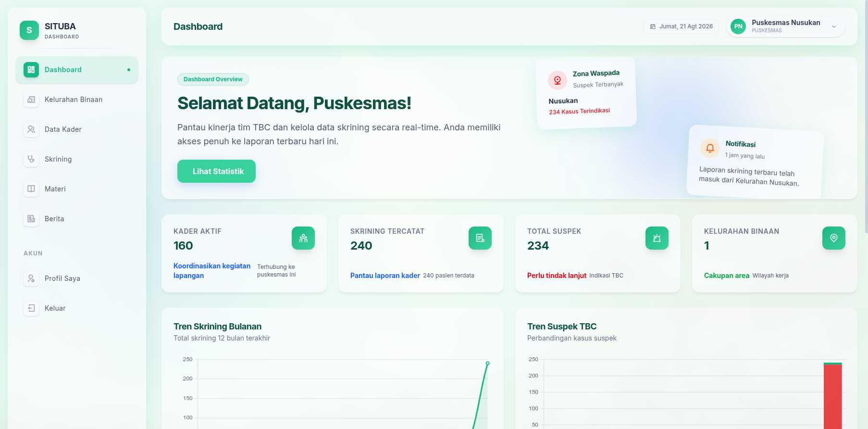Open Materi from the sidebar
The height and width of the screenshot is (429, 868).
(x=77, y=189)
